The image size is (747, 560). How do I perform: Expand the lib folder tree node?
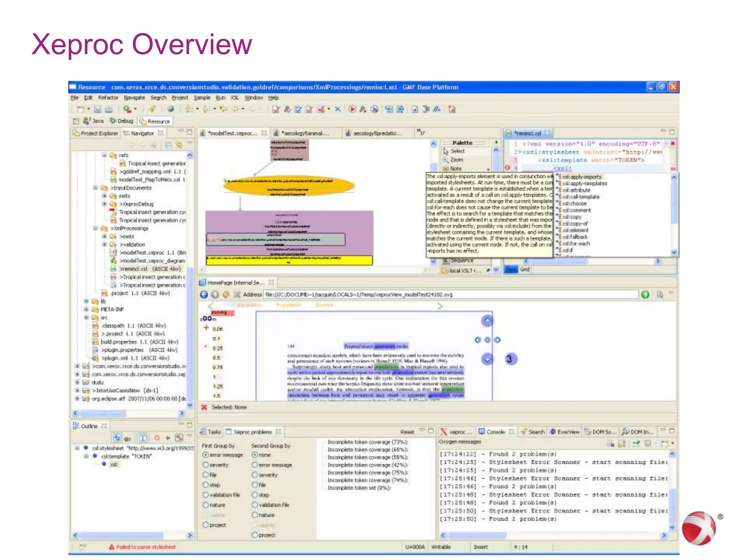(x=86, y=301)
